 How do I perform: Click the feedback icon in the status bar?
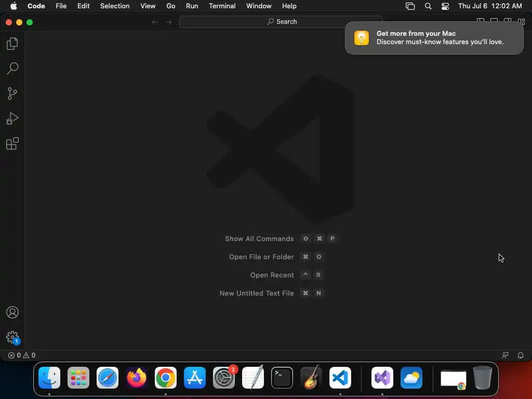[505, 355]
